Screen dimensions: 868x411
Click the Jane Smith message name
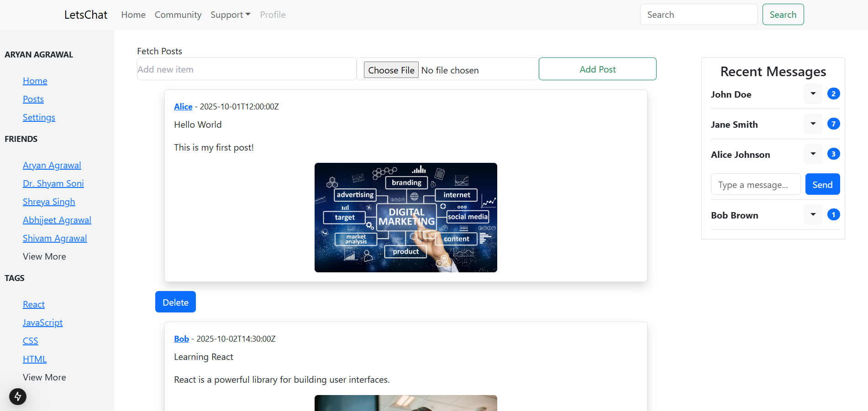[x=734, y=125]
